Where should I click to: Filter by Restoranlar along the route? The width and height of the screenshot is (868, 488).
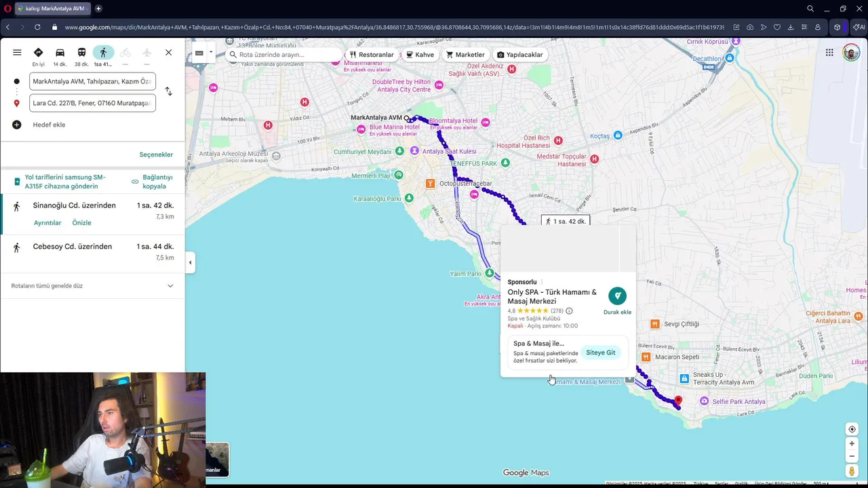pos(372,55)
